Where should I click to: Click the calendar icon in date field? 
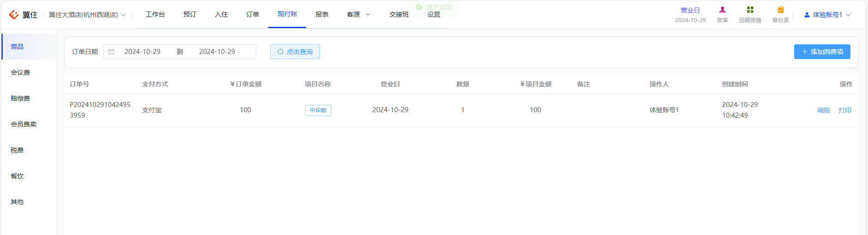111,52
